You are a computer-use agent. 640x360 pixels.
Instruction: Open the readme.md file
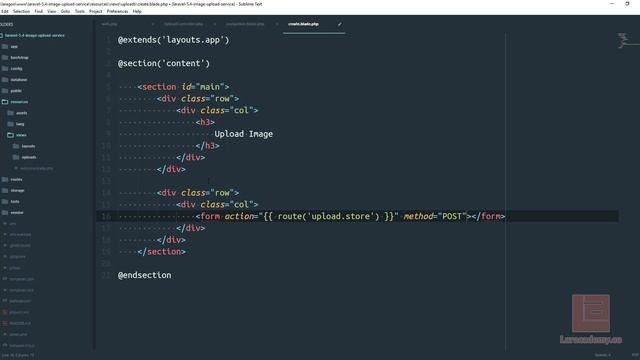pyautogui.click(x=20, y=323)
